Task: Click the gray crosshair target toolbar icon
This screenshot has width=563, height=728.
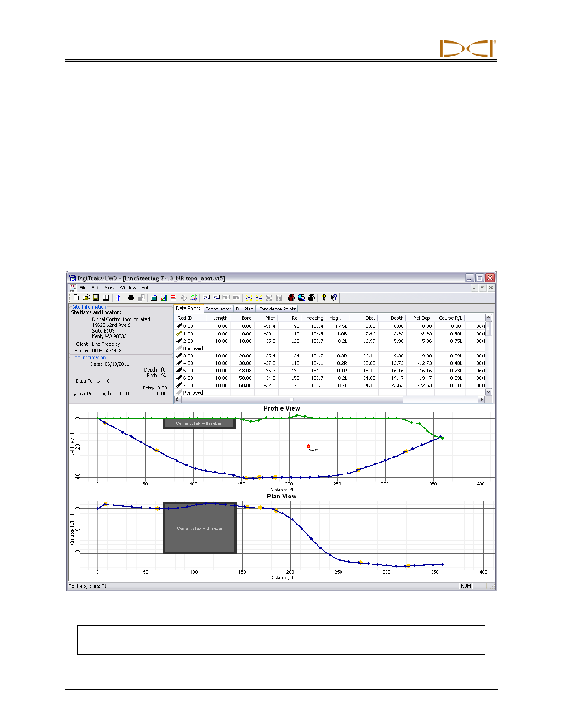Action: pos(184,298)
